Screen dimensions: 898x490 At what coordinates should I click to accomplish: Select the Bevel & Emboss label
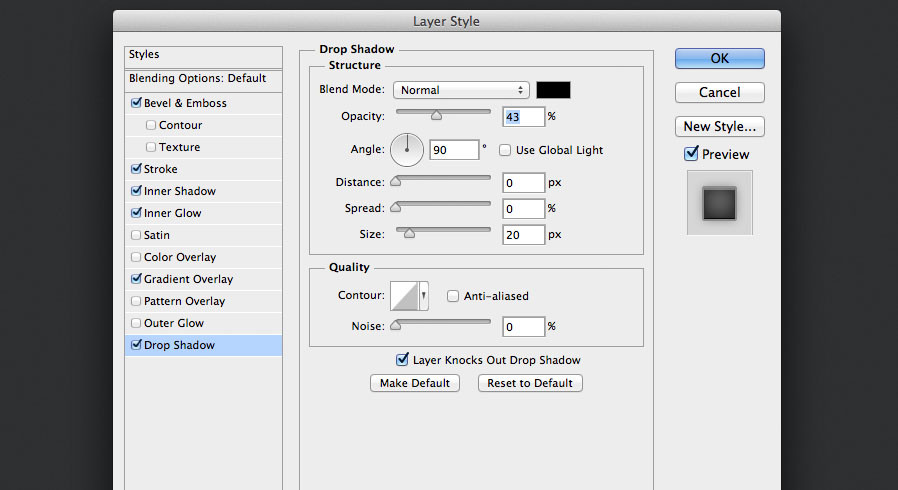click(x=186, y=103)
